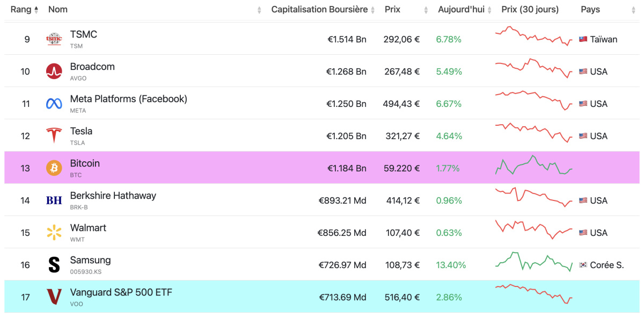Click the Taiwan flag in TSMC row

click(x=583, y=39)
